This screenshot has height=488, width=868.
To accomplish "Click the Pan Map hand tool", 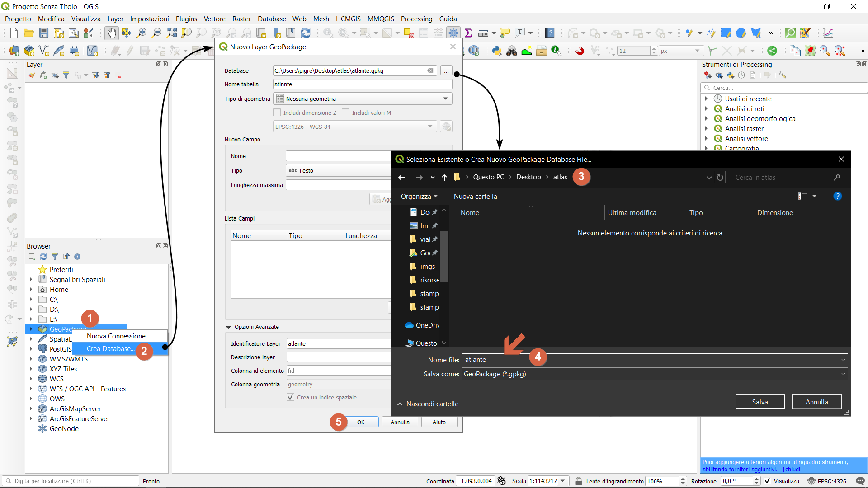I will [x=111, y=33].
